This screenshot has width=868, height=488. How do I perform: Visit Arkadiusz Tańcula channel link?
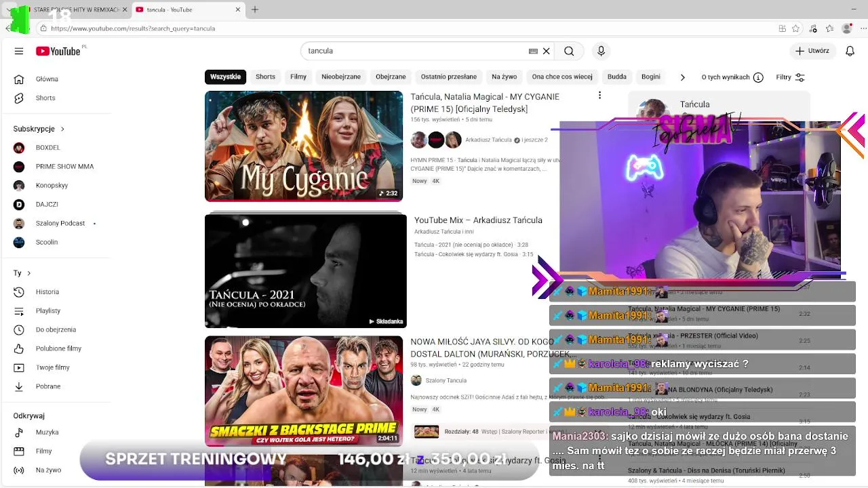pyautogui.click(x=488, y=140)
